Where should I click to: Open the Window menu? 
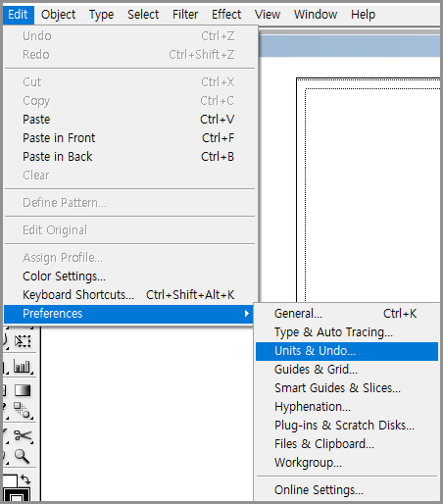click(316, 15)
